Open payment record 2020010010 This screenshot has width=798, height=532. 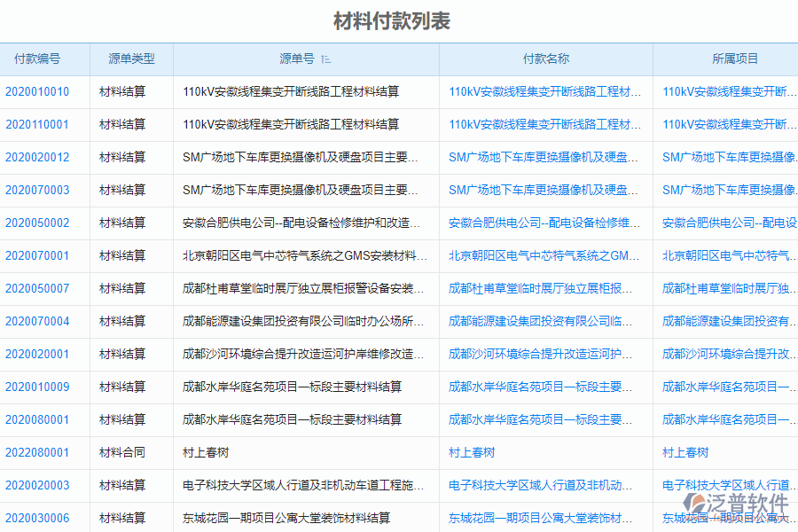coord(39,91)
